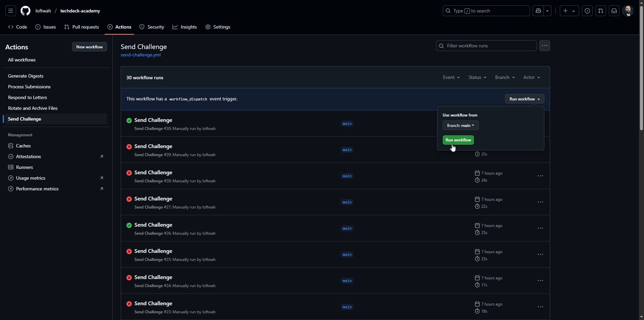Viewport: 644px width, 320px height.
Task: Open three-dot menu for run #25
Action: pyautogui.click(x=540, y=255)
